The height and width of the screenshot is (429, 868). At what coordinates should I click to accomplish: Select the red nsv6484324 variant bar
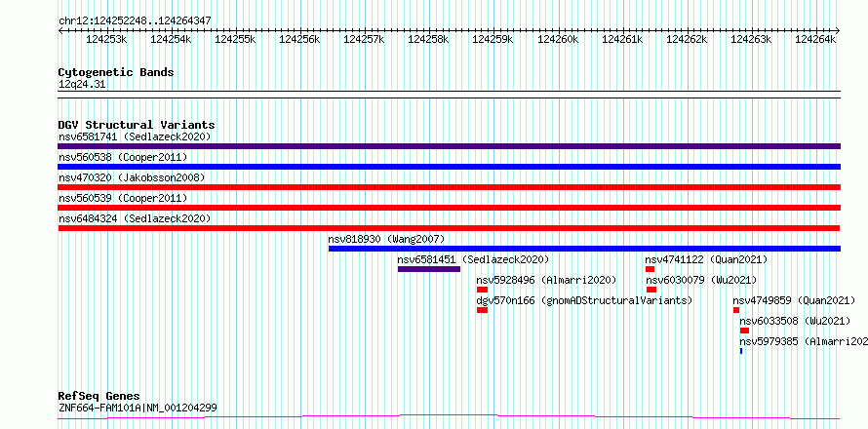449,228
